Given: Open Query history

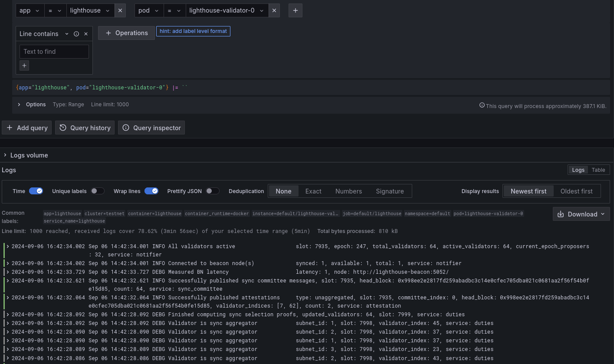Looking at the screenshot, I should [85, 128].
